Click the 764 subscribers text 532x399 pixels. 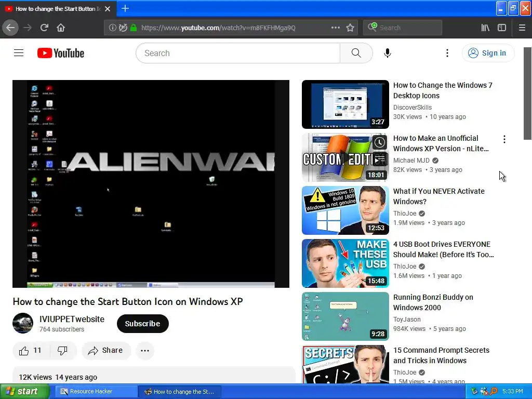coord(62,329)
